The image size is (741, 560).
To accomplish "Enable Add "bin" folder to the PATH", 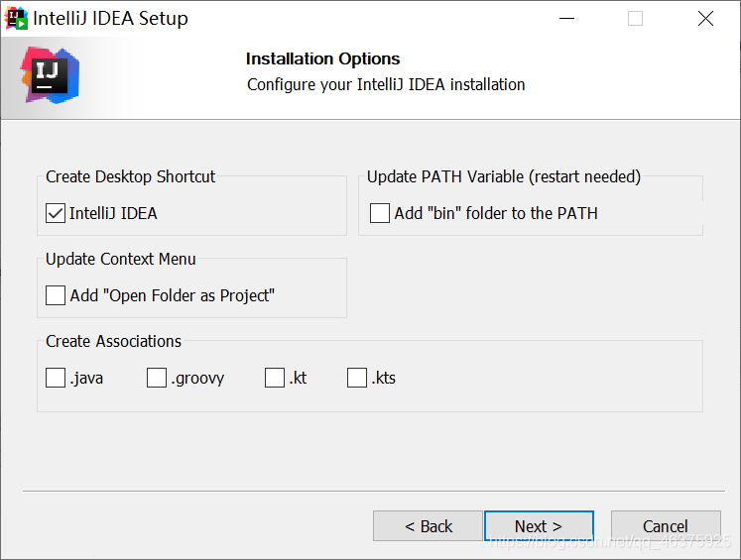I will coord(380,213).
